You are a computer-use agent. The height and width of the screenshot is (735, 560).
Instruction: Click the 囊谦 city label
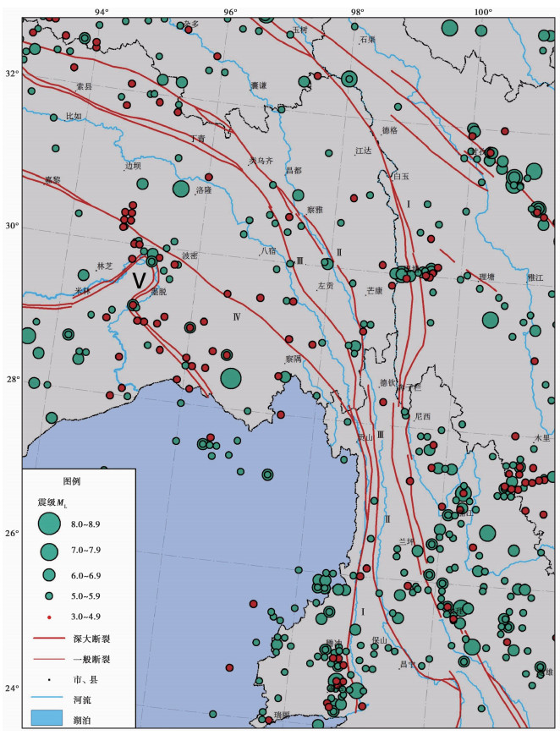(x=258, y=85)
